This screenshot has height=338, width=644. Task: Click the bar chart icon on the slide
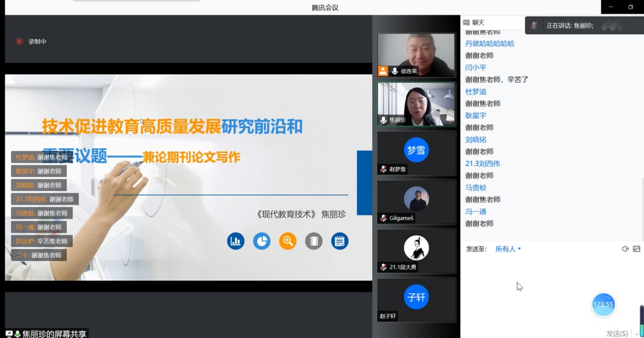[235, 241]
